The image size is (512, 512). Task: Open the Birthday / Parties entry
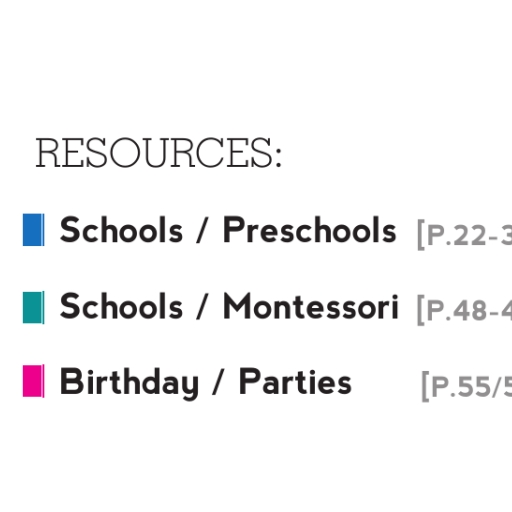(206, 383)
